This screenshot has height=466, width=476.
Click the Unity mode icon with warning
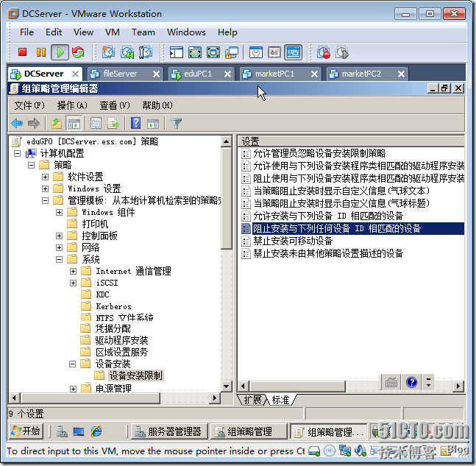click(232, 52)
